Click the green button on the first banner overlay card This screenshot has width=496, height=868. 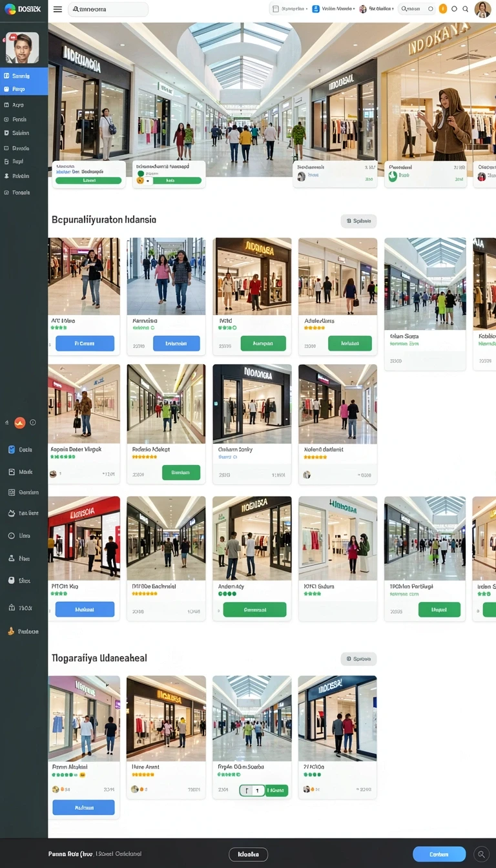[88, 181]
